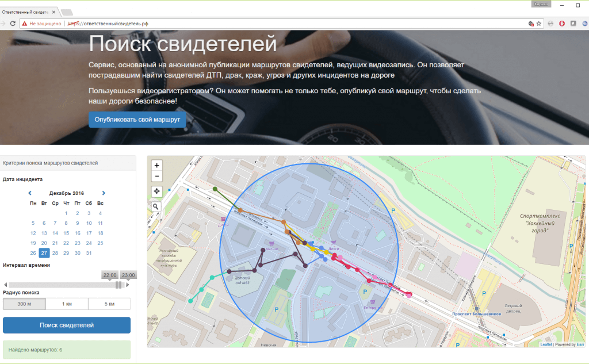Viewport: 589px width, 364px height.
Task: Zoom out of the map using the minus icon
Action: coord(155,175)
